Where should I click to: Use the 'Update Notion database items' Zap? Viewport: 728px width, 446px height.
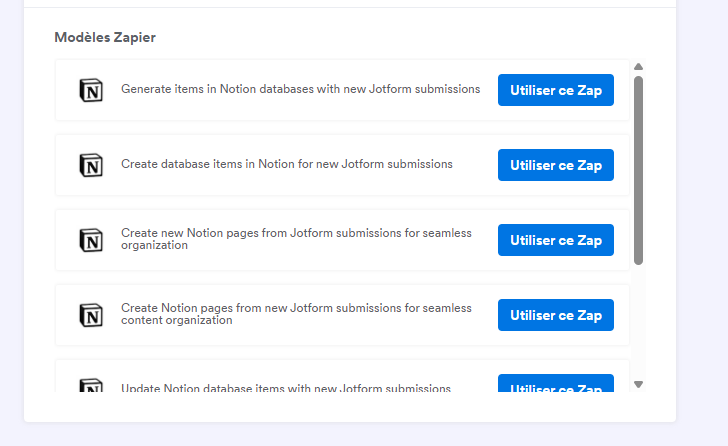pyautogui.click(x=556, y=385)
